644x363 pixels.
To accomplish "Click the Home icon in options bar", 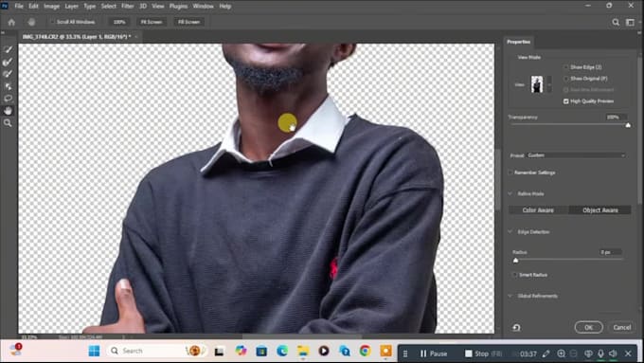I will coord(11,22).
